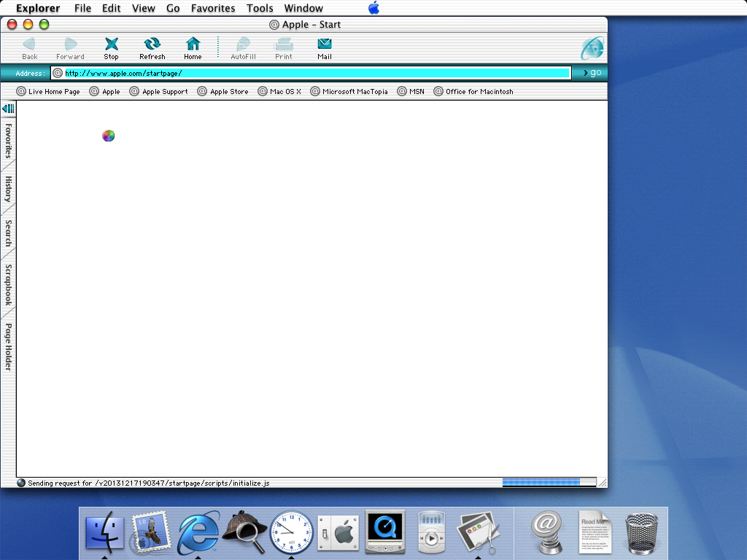The width and height of the screenshot is (747, 560).
Task: Go to the Home page
Action: (x=193, y=48)
